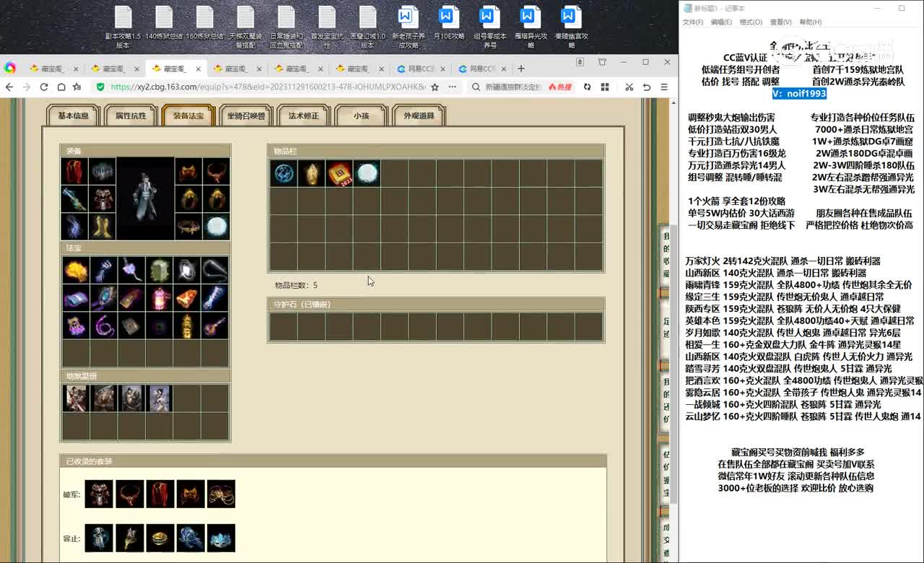Image resolution: width=924 pixels, height=563 pixels.
Task: Select the golden boots equipment icon
Action: pyautogui.click(x=102, y=226)
